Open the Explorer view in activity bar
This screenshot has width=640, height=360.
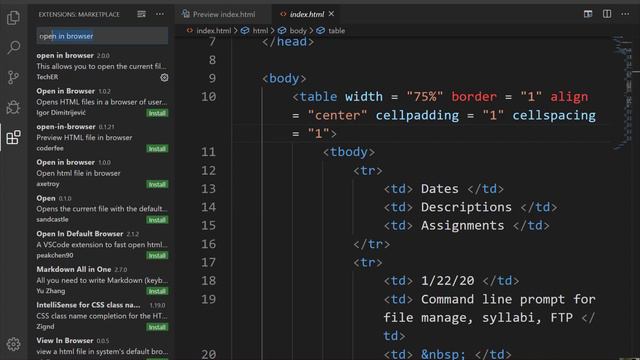click(13, 17)
